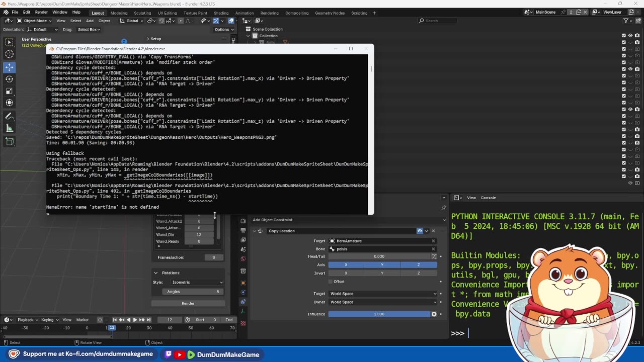Toggle the Invert Y axis button
The image size is (644, 362).
[x=382, y=273]
